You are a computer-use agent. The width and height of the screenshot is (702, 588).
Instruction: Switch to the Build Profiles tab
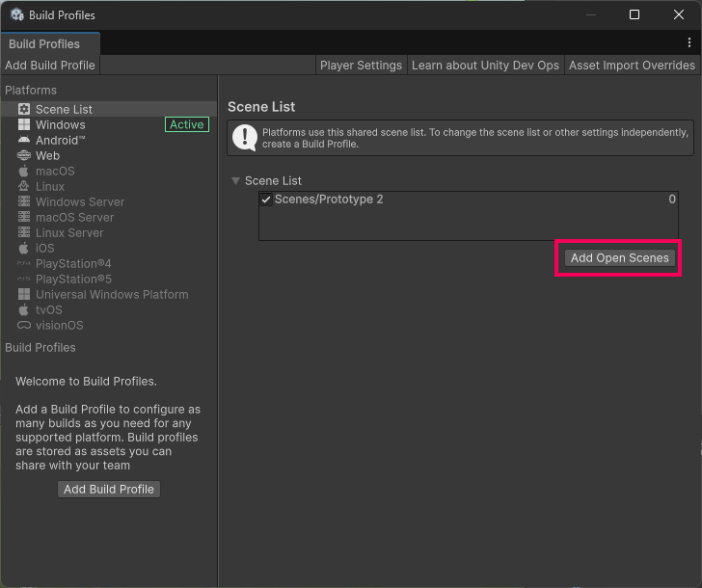44,44
